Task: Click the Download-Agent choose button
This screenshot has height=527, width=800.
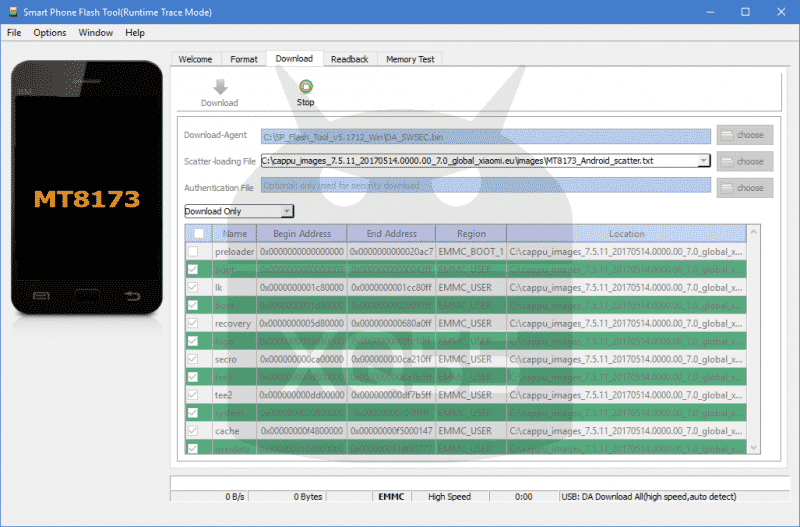Action: (x=744, y=135)
